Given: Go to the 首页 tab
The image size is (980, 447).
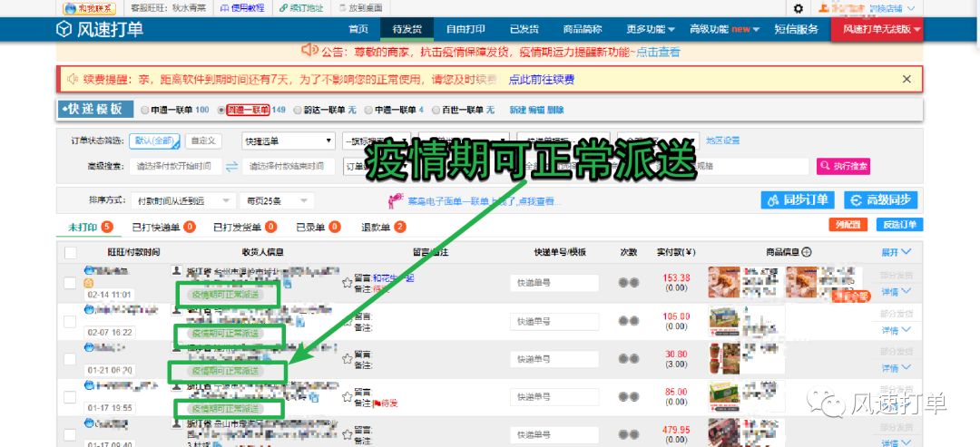Looking at the screenshot, I should (358, 29).
